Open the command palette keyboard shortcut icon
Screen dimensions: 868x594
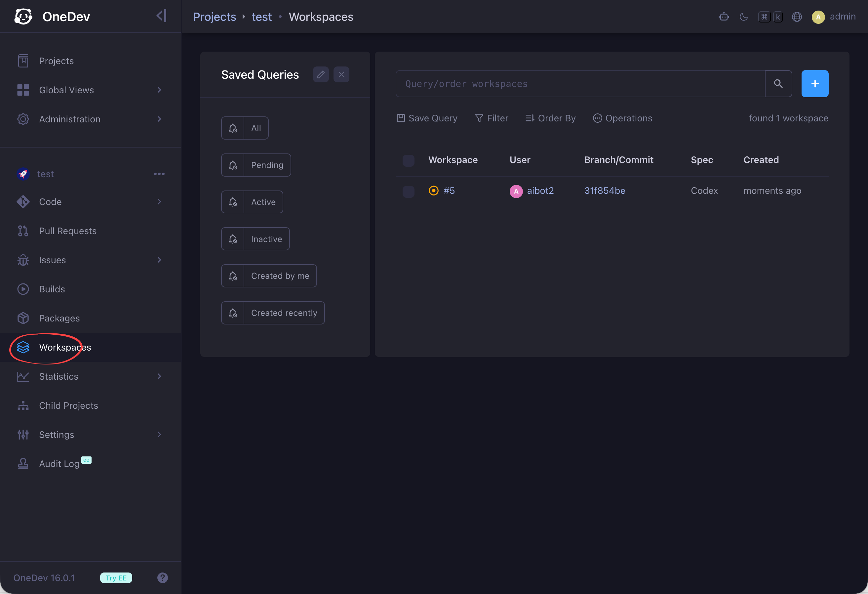770,17
